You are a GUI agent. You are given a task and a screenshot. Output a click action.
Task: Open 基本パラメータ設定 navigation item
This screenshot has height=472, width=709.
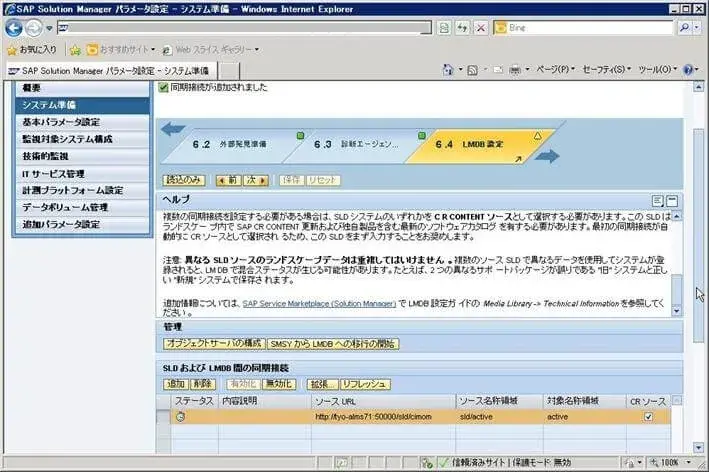[82, 122]
